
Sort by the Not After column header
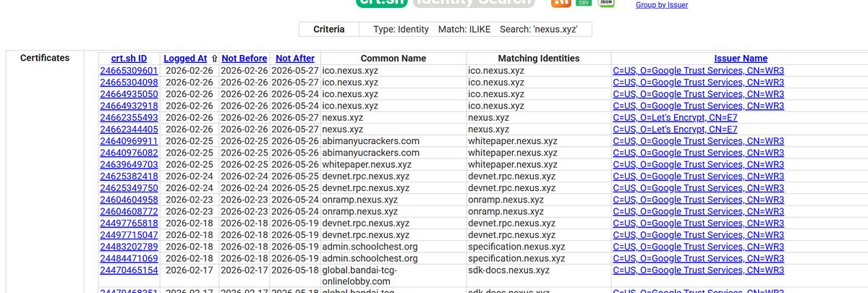tap(295, 59)
